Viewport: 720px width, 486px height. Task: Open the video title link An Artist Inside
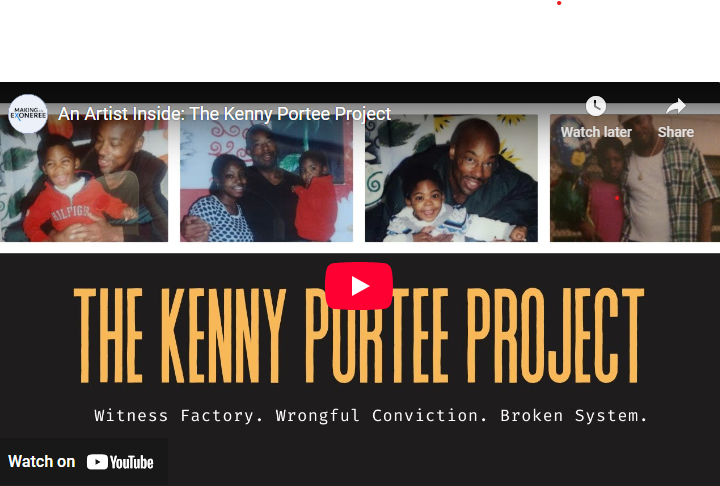coord(225,114)
